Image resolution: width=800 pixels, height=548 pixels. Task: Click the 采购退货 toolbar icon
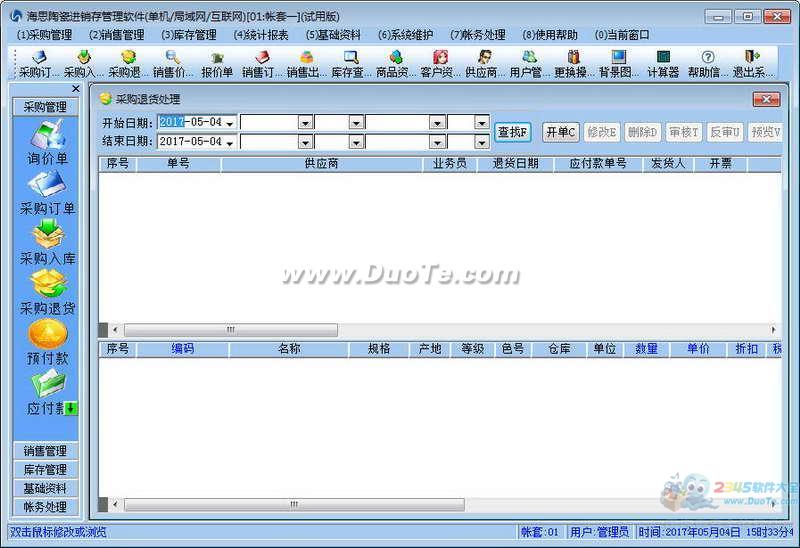coord(126,64)
